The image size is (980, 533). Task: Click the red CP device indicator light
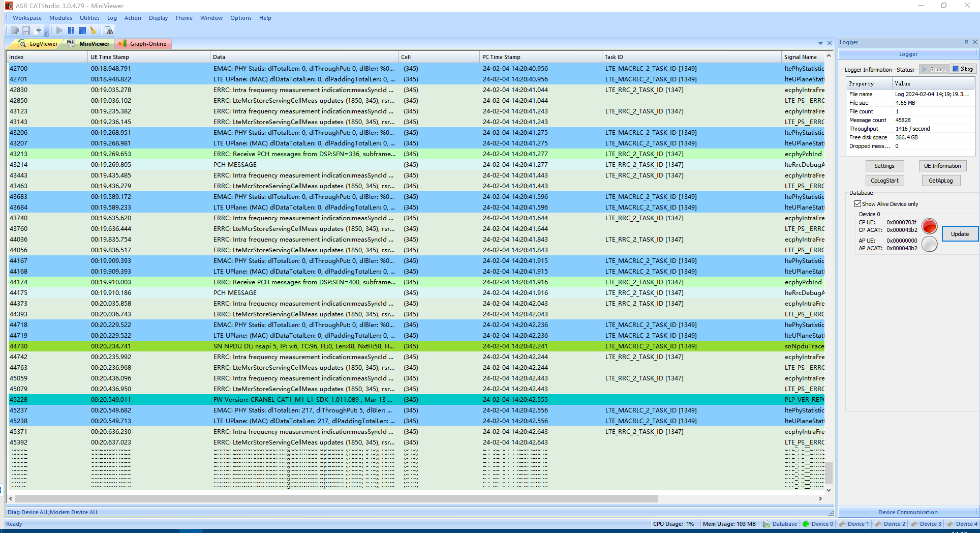pyautogui.click(x=929, y=226)
